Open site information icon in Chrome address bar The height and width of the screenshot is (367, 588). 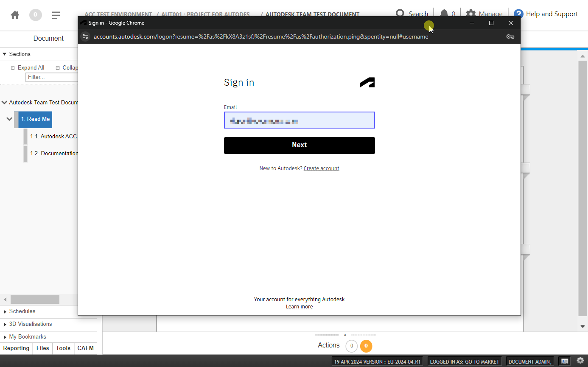[x=85, y=36]
